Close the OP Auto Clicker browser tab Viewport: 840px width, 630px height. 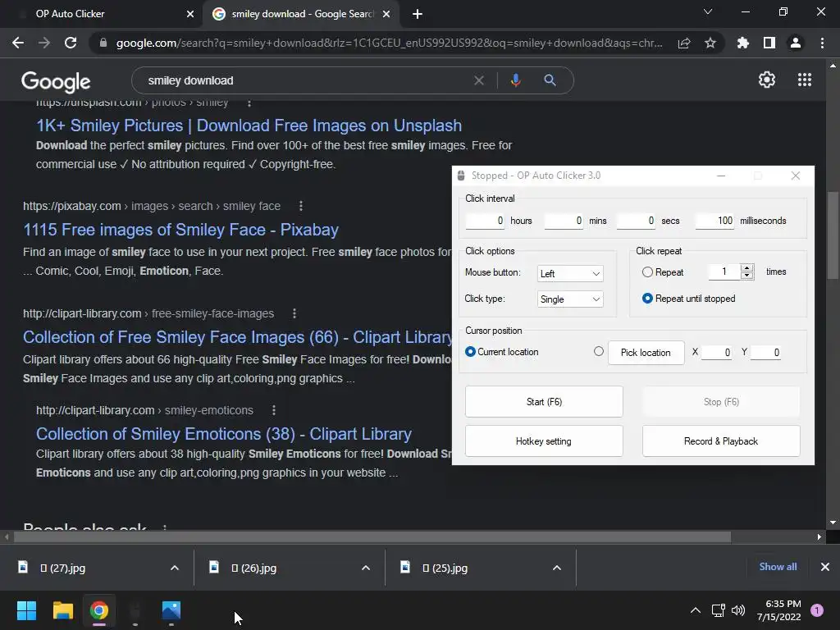coord(190,14)
